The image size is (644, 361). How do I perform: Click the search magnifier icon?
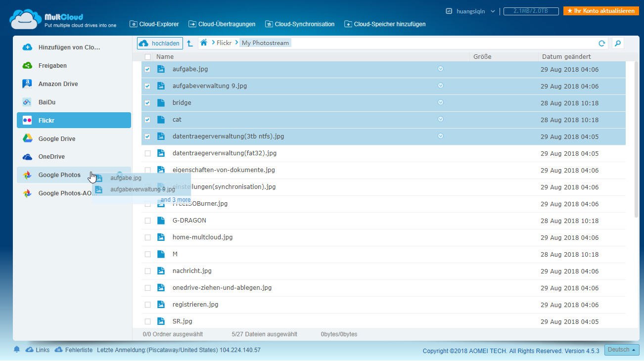[x=617, y=44]
